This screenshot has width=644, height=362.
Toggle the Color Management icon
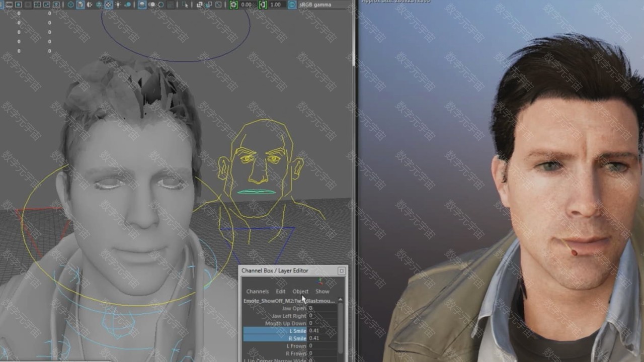tap(292, 5)
